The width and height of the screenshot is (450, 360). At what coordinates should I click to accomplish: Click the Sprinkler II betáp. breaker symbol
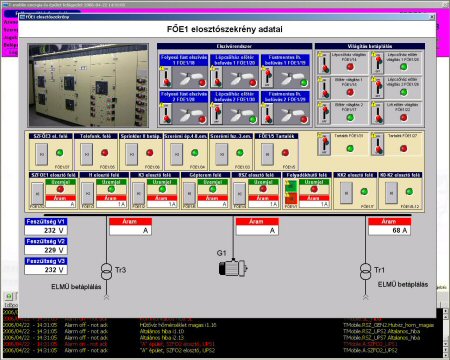pyautogui.click(x=132, y=154)
